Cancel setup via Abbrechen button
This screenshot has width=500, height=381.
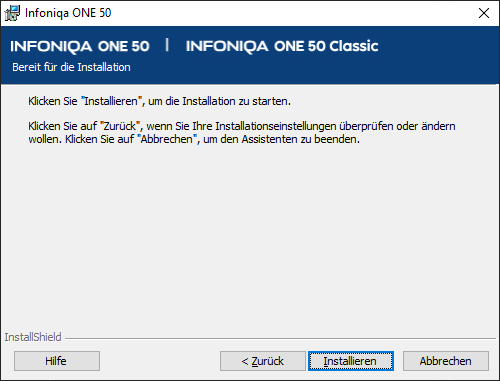tap(446, 361)
